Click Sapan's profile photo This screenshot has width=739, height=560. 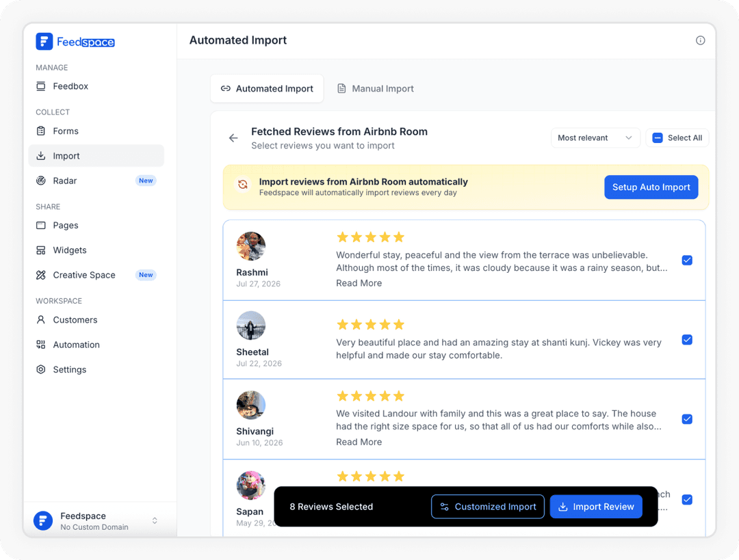[x=250, y=485]
